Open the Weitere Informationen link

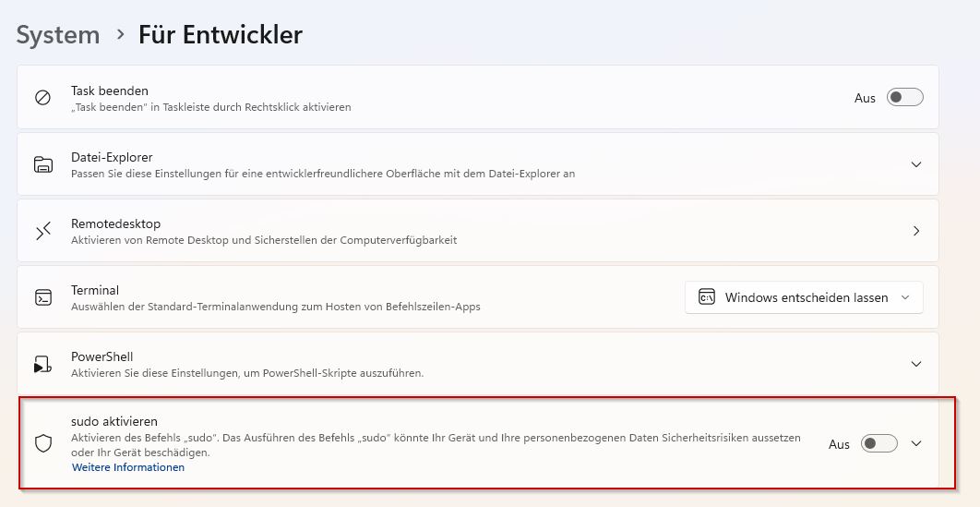(x=128, y=467)
